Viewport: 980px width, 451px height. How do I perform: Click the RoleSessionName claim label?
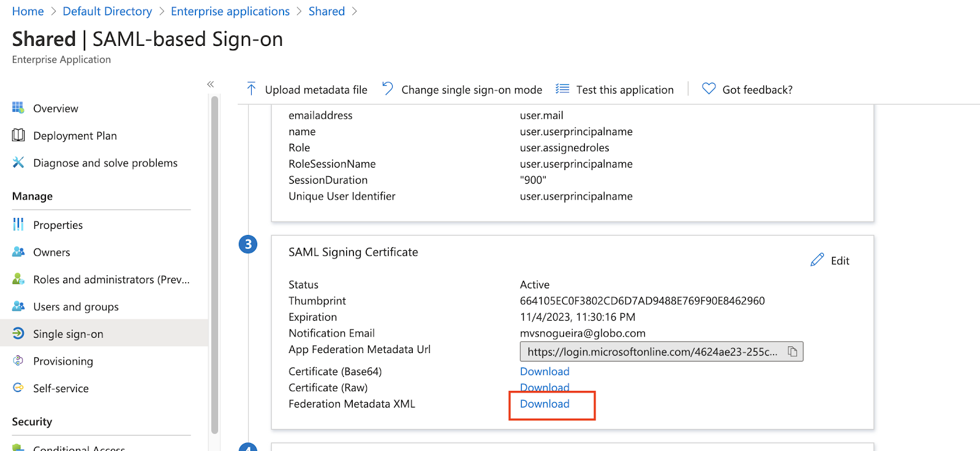point(332,163)
